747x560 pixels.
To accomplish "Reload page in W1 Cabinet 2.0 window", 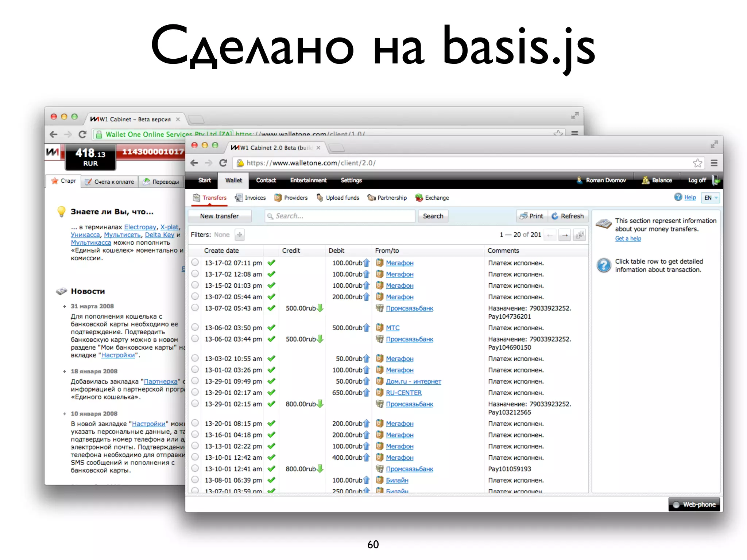I will click(x=223, y=163).
